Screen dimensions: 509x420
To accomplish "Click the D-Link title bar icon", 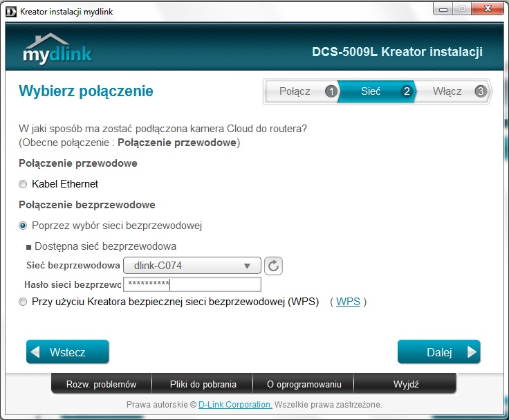I will click(x=11, y=12).
